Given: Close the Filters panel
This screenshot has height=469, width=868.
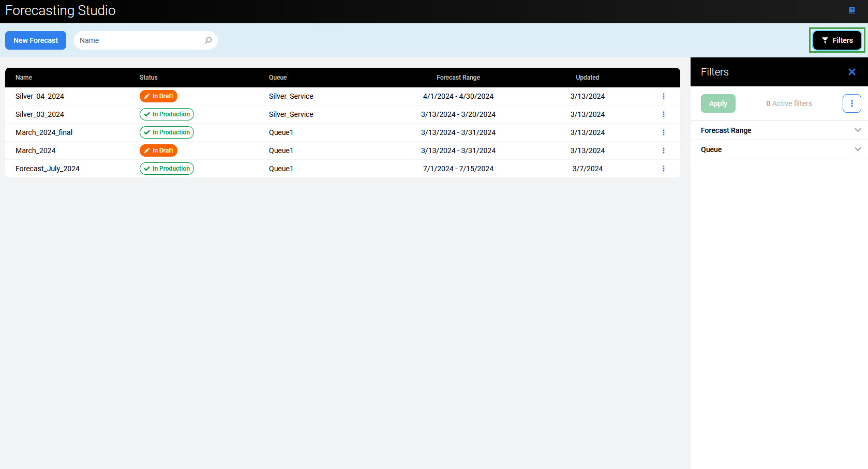Looking at the screenshot, I should point(851,72).
